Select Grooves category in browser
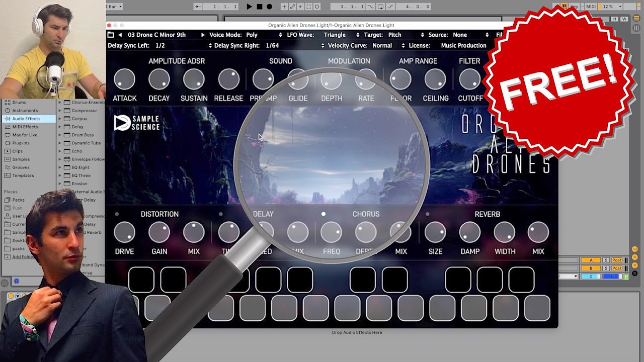This screenshot has height=362, width=644. click(21, 167)
